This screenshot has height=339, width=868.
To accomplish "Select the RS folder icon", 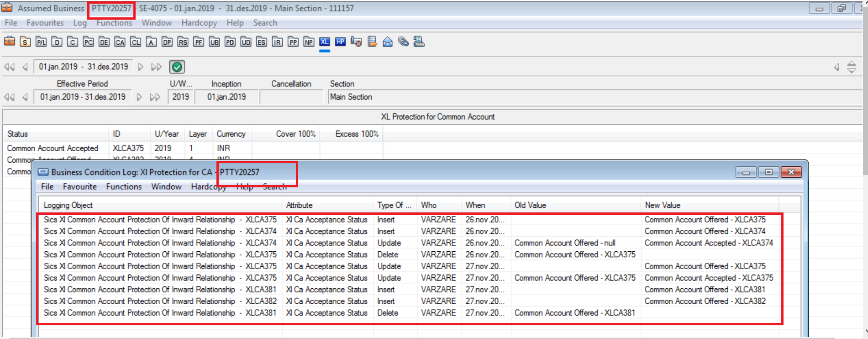I will [183, 42].
